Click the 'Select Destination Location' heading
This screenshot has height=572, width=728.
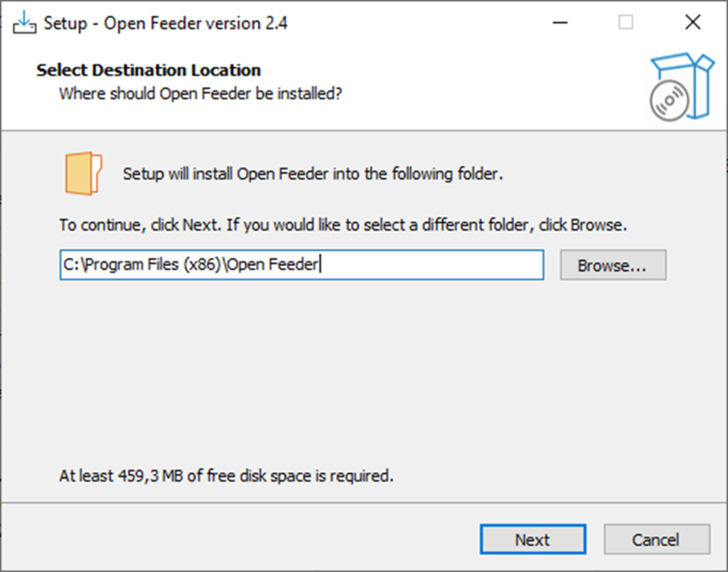click(149, 70)
